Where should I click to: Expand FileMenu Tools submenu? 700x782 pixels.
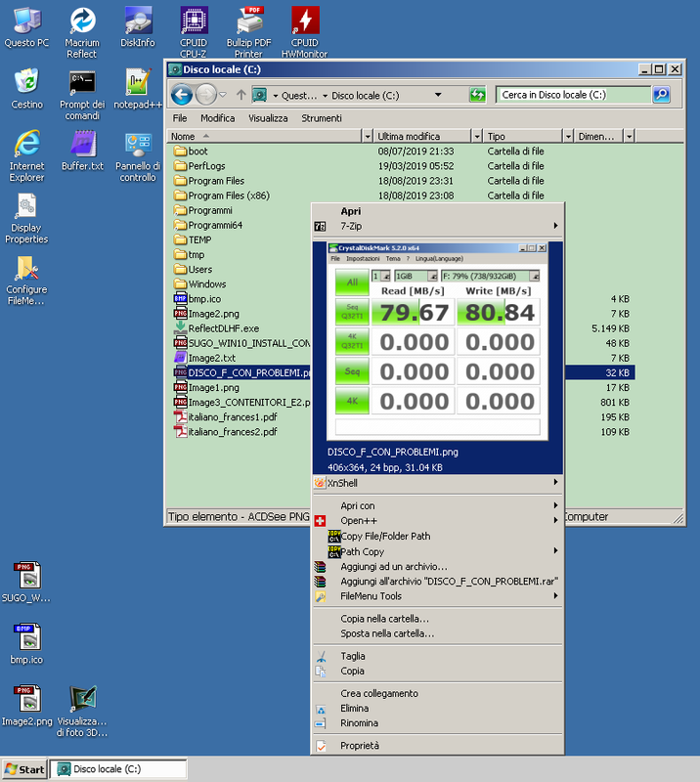tap(555, 595)
